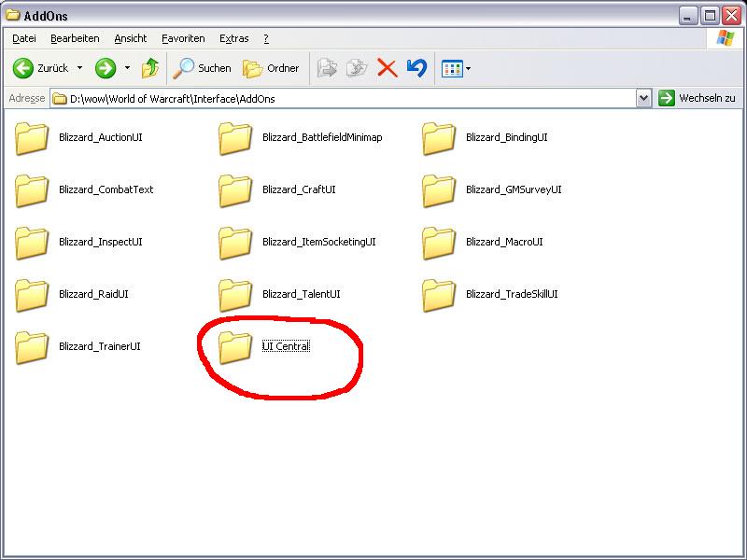Close the AddOns window
This screenshot has height=560, width=747.
pyautogui.click(x=731, y=16)
